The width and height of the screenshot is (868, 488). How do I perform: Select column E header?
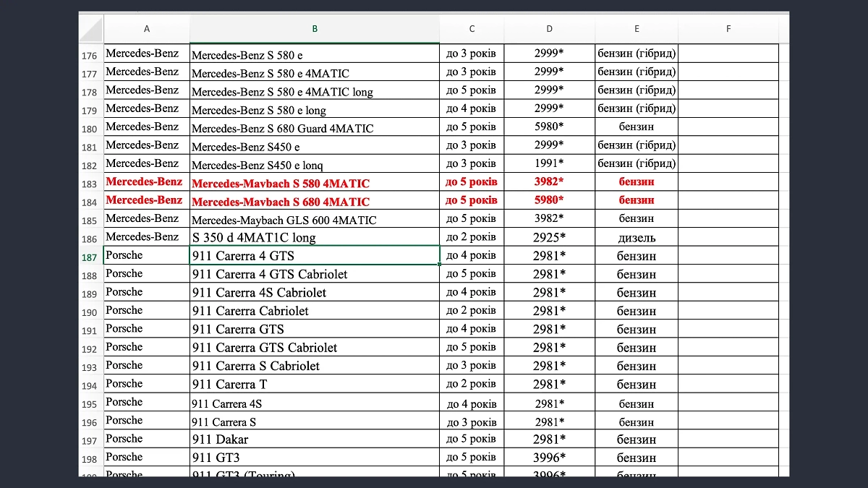tap(637, 29)
